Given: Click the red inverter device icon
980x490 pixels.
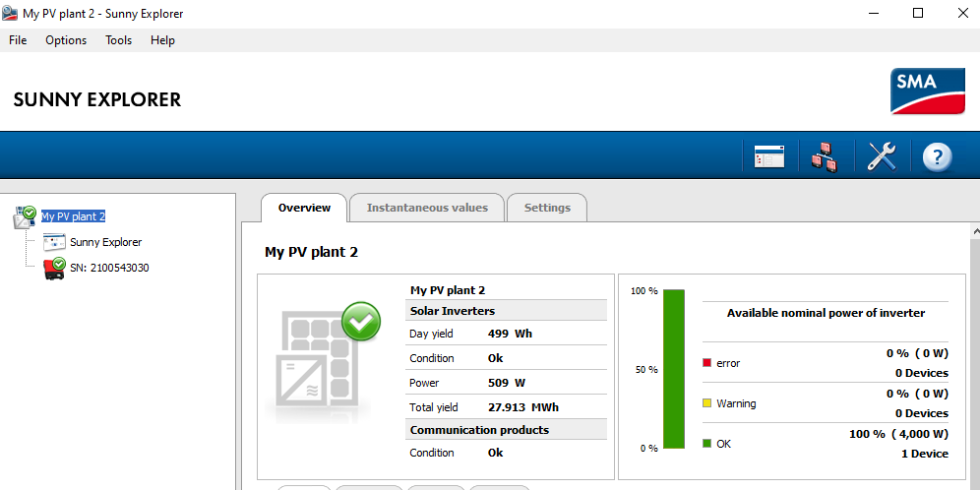Looking at the screenshot, I should tap(54, 269).
